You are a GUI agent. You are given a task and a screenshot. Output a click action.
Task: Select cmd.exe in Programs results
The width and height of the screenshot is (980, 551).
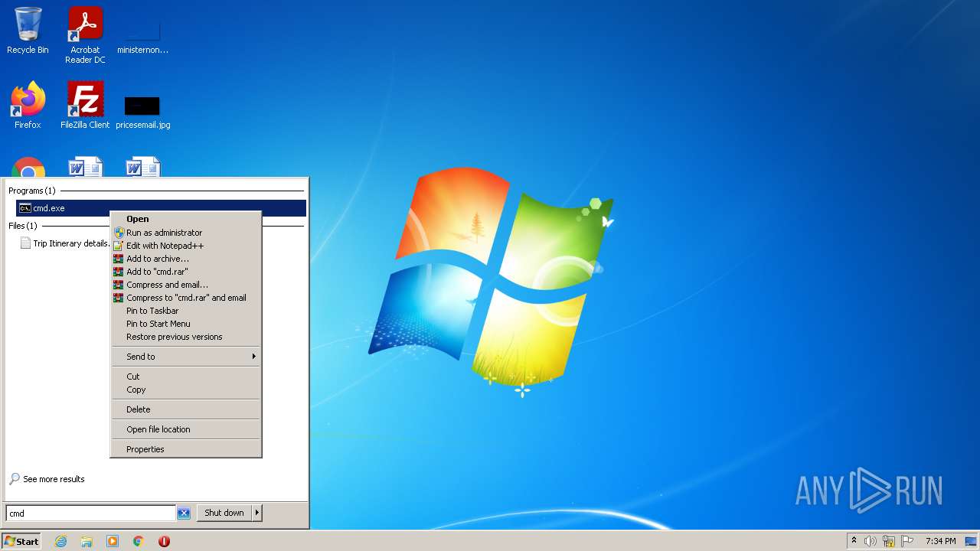(161, 208)
